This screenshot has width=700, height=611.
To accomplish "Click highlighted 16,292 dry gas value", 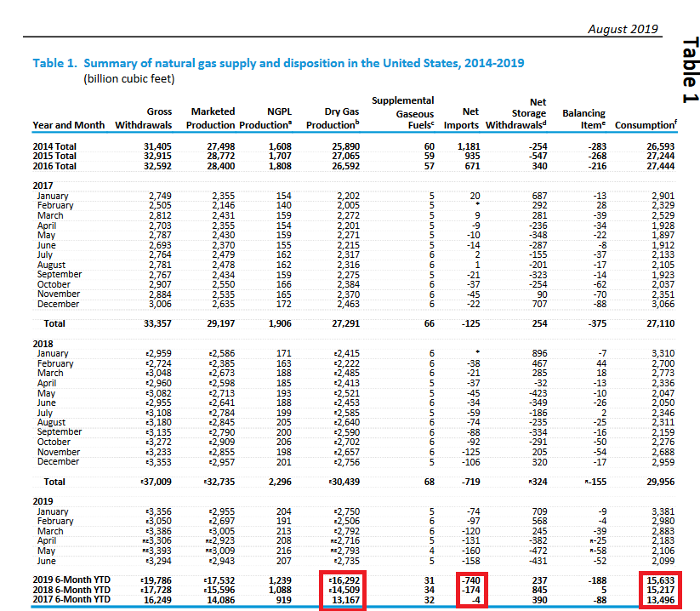I will (x=345, y=581).
